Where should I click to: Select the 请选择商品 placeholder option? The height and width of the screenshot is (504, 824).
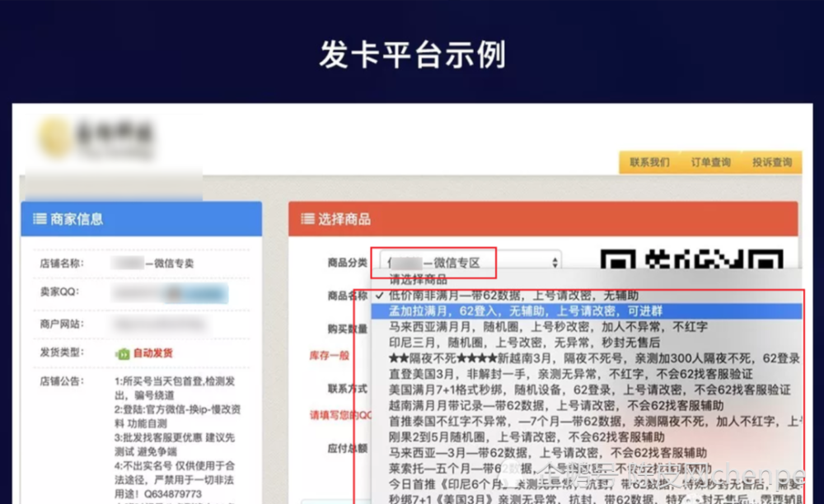[x=587, y=280]
